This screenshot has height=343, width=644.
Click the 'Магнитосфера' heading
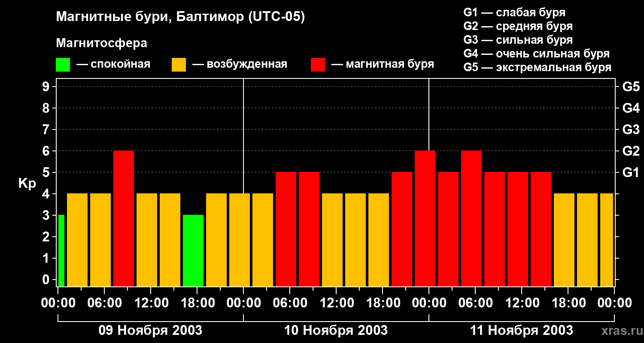(101, 43)
